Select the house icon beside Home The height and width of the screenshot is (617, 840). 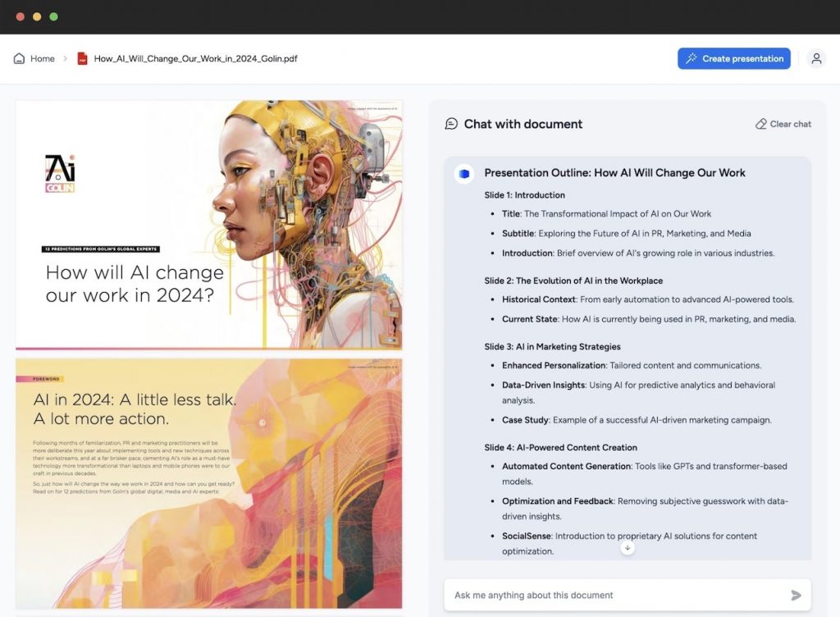coord(18,58)
